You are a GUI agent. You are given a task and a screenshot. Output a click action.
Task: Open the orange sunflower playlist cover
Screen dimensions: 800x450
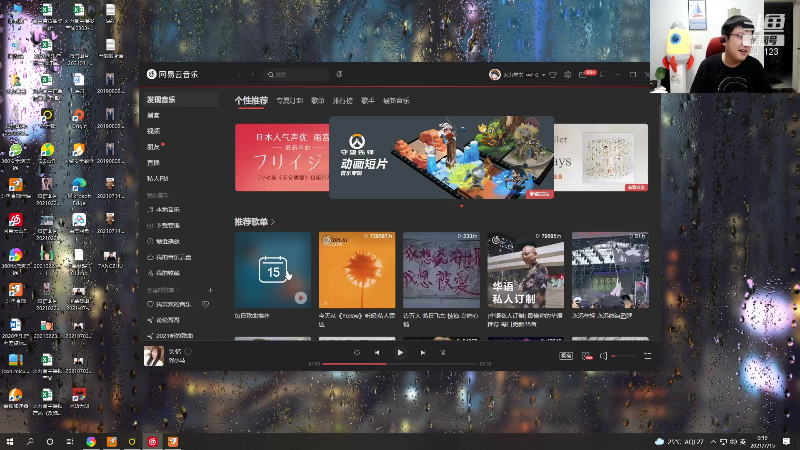pyautogui.click(x=357, y=270)
